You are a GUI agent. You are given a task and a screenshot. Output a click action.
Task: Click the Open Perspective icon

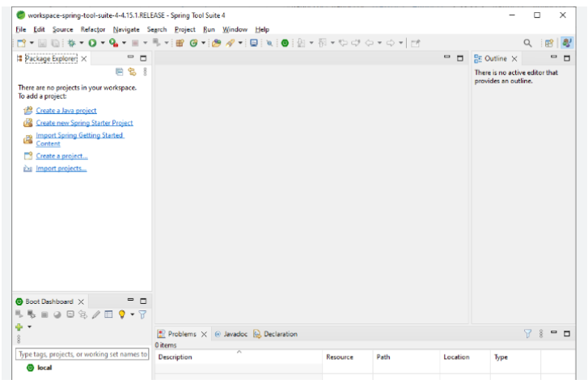tap(549, 43)
